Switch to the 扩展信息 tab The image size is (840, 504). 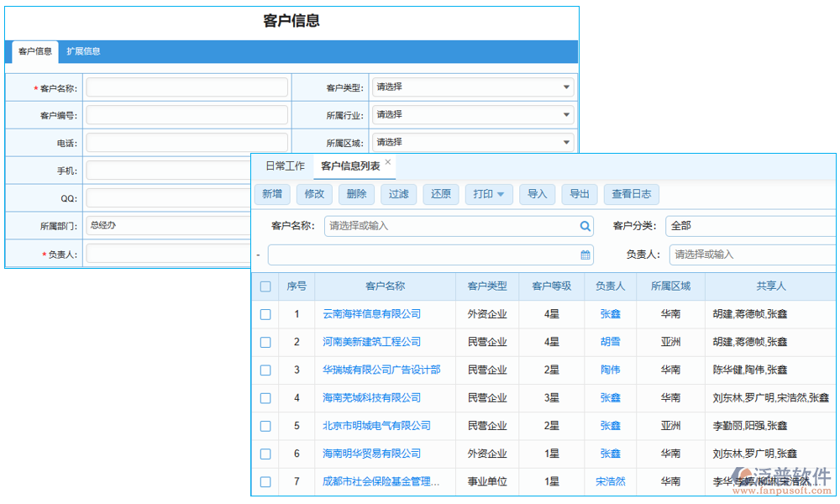click(85, 51)
